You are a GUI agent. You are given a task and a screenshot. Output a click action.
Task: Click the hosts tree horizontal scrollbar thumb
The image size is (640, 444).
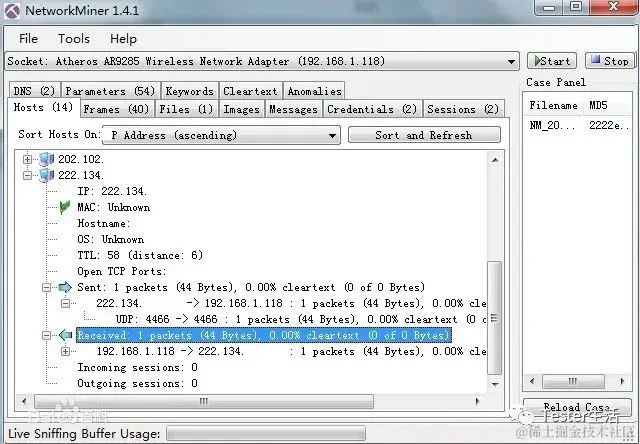point(204,402)
